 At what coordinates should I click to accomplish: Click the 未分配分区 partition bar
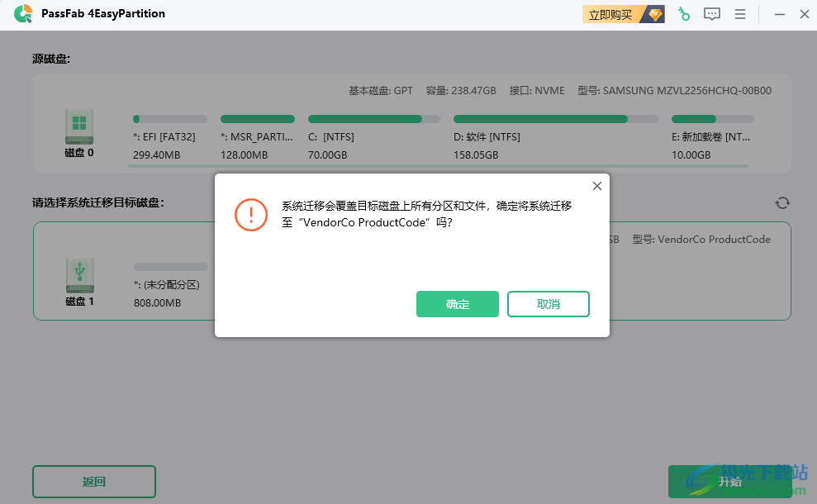pyautogui.click(x=171, y=267)
